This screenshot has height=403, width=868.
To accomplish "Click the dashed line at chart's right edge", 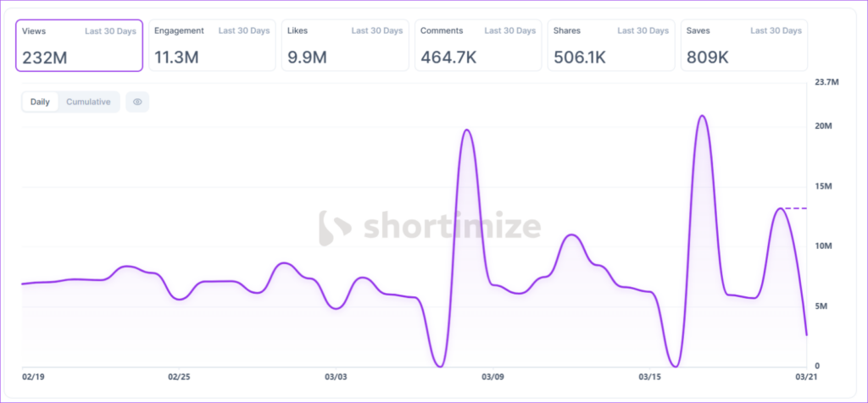I will pos(795,208).
